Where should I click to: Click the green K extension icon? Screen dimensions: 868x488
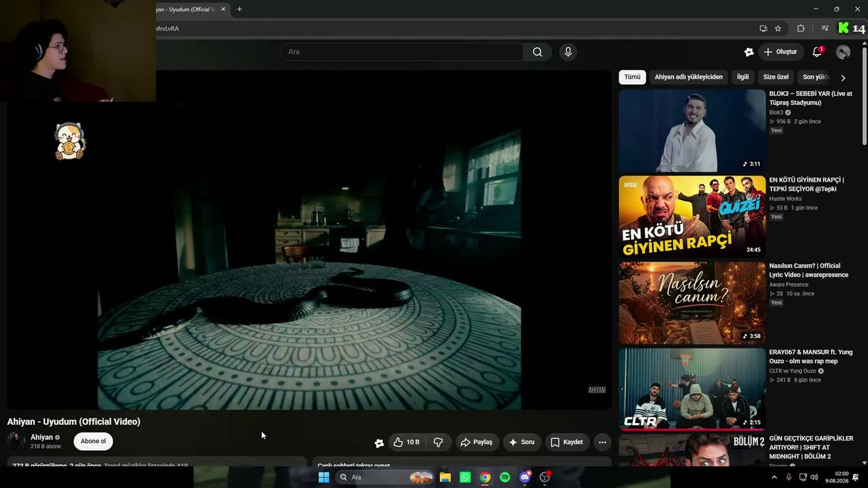[x=843, y=28]
